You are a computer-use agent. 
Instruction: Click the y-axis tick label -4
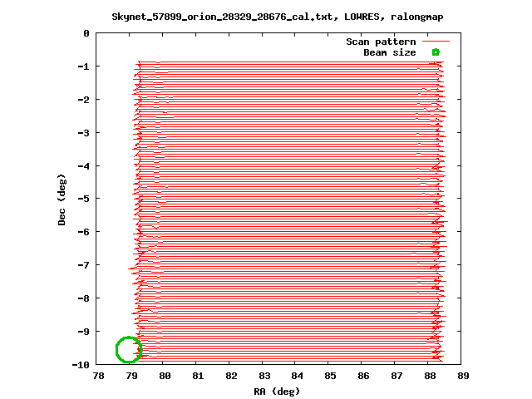click(x=83, y=166)
